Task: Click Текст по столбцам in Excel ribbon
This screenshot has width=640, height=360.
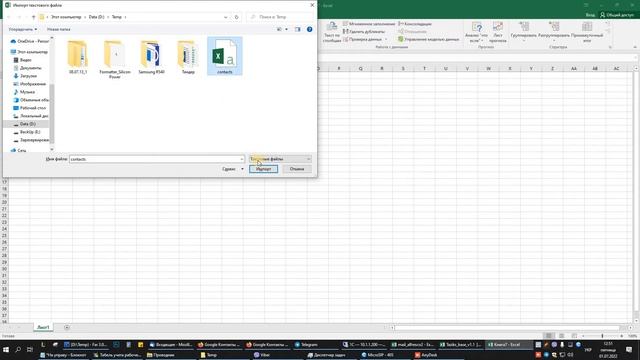Action: click(331, 32)
